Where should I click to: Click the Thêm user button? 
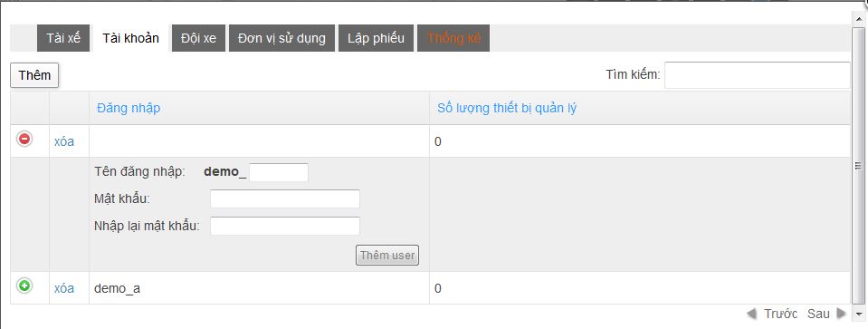click(x=387, y=256)
